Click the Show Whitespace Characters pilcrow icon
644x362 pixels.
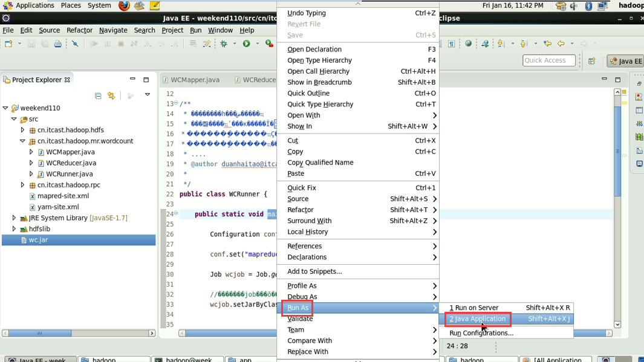click(x=451, y=44)
